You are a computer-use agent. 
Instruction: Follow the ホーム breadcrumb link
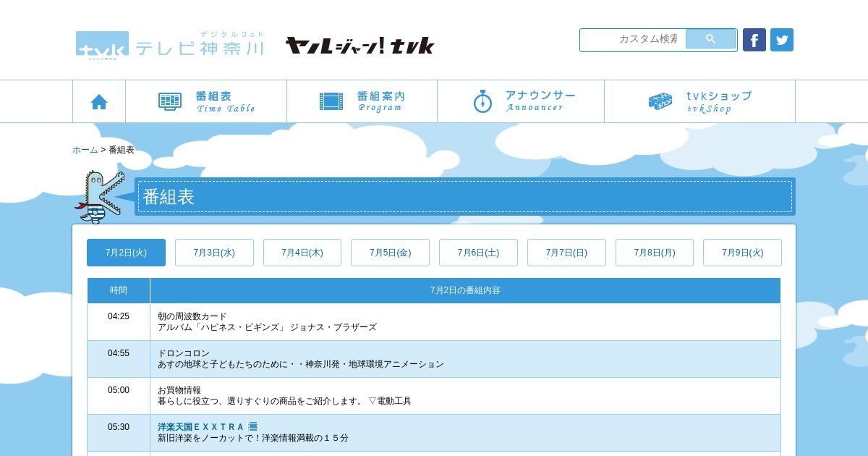(85, 150)
